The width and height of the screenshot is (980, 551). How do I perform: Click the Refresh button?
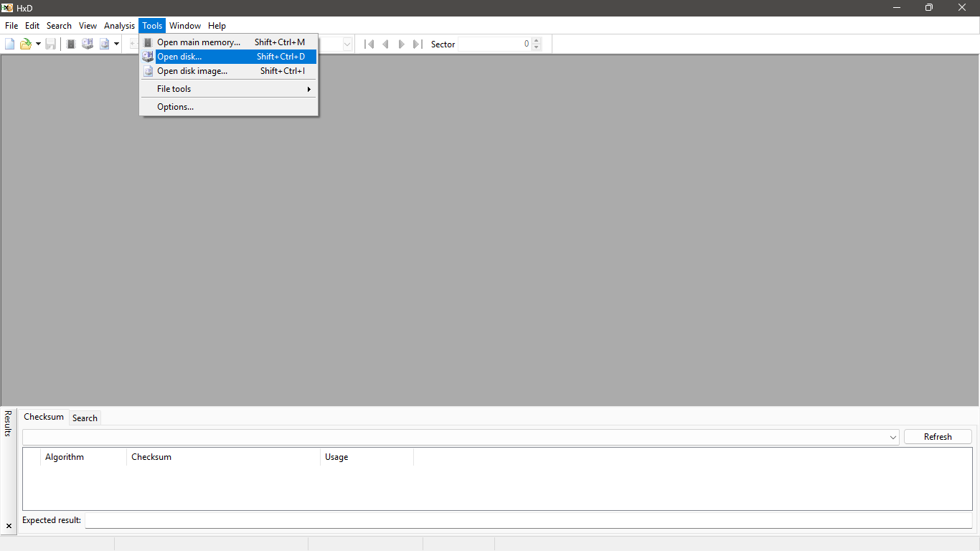pos(938,437)
